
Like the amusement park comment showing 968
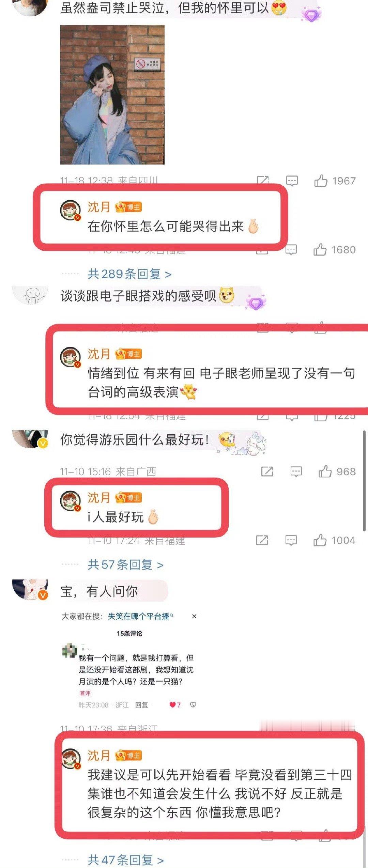(325, 471)
